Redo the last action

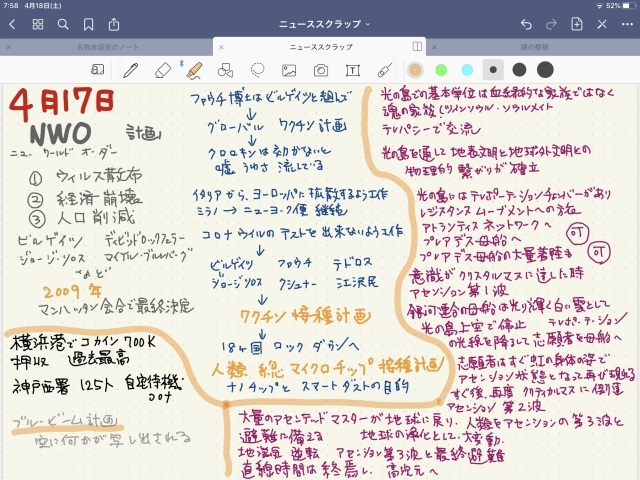[x=551, y=24]
